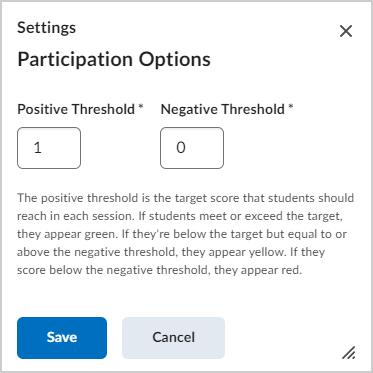This screenshot has height=373, width=373.
Task: Save the participation options
Action: point(62,338)
